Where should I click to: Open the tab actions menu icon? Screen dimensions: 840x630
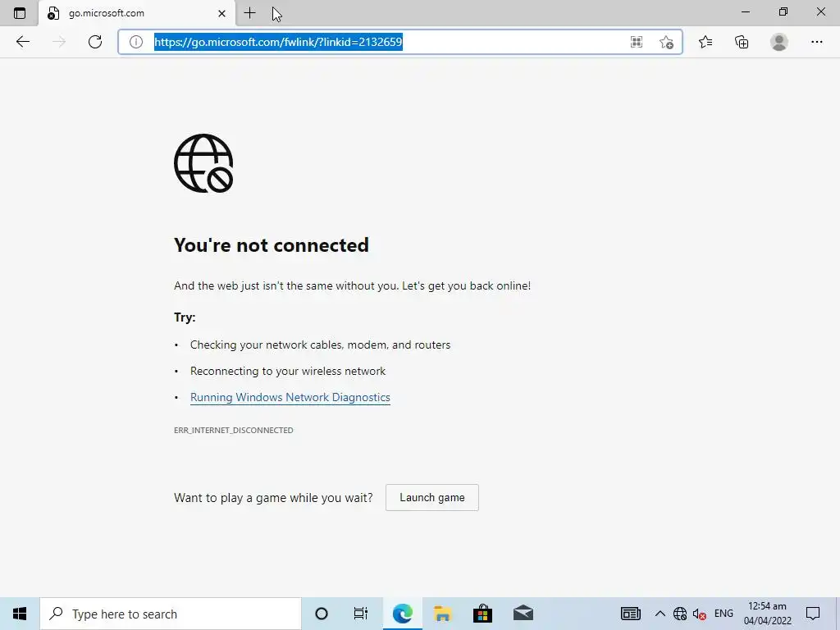20,13
